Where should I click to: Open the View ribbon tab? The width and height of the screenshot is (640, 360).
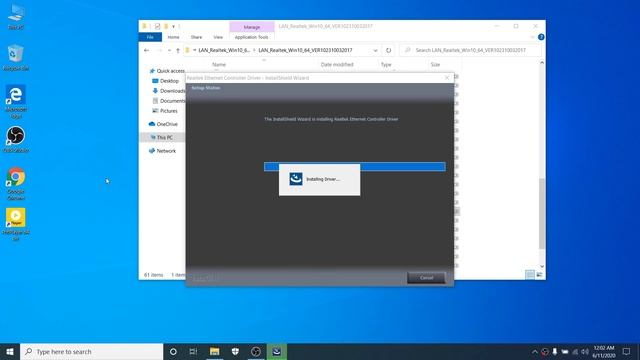click(x=218, y=37)
